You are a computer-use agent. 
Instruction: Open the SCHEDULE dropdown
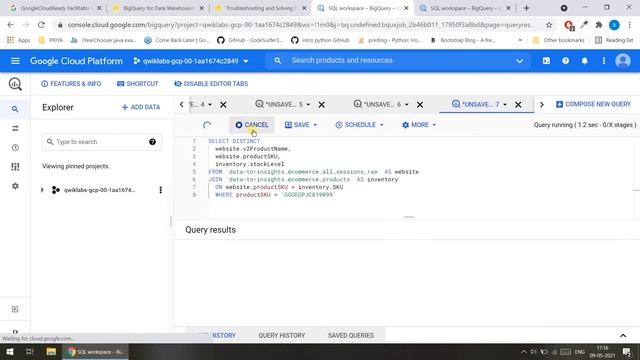pos(359,125)
